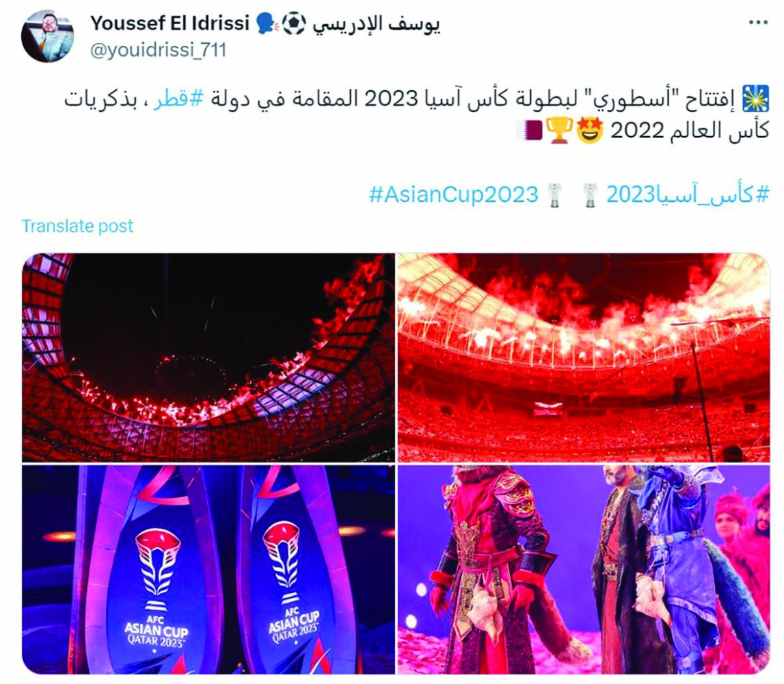Click the Translate post link
This screenshot has height=684, width=784.
pyautogui.click(x=77, y=226)
